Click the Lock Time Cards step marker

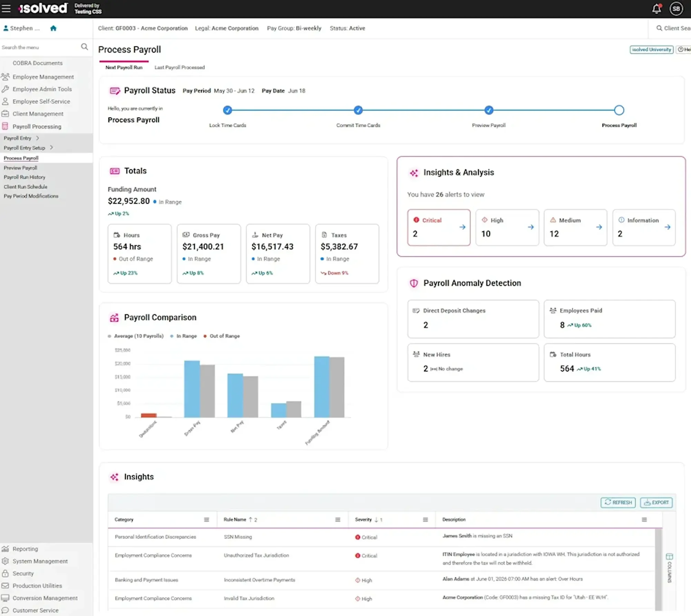227,110
